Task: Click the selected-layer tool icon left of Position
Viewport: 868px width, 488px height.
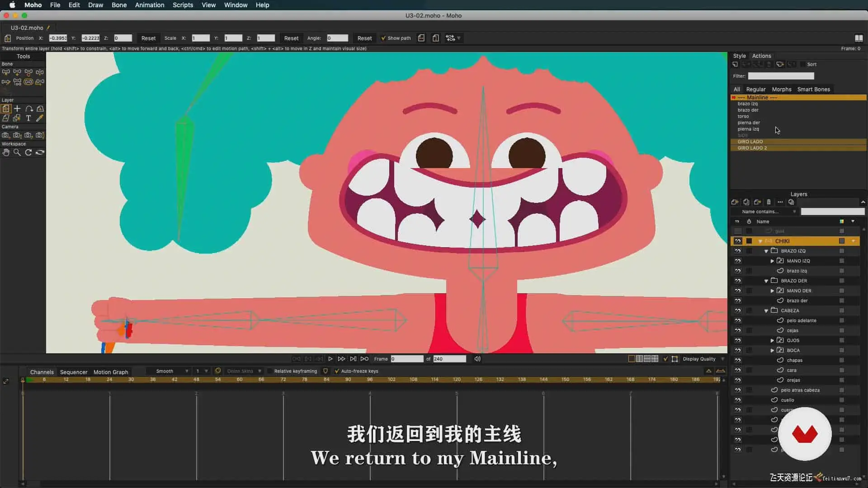Action: pyautogui.click(x=8, y=38)
